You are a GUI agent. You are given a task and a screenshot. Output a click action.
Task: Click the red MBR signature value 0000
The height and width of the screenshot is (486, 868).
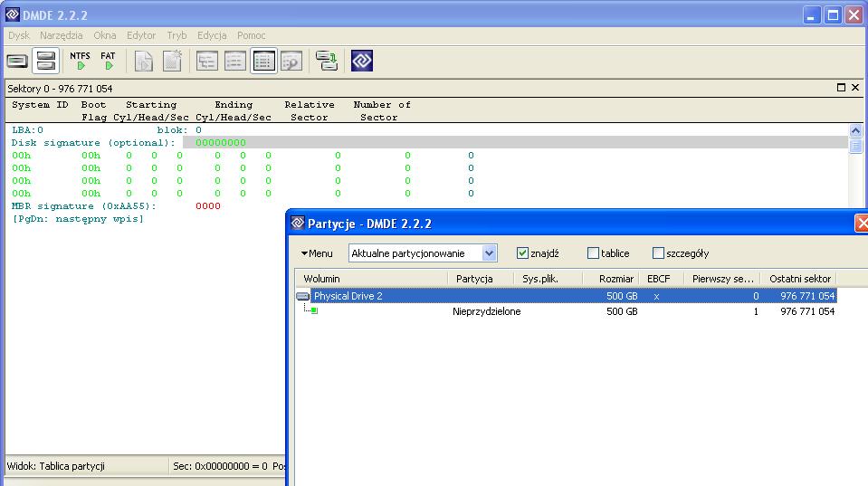(x=207, y=206)
